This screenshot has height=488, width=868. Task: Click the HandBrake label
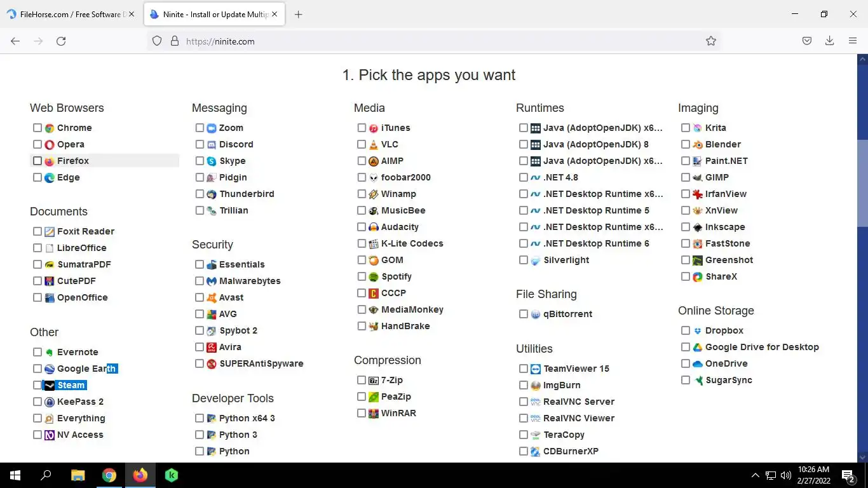(x=405, y=326)
